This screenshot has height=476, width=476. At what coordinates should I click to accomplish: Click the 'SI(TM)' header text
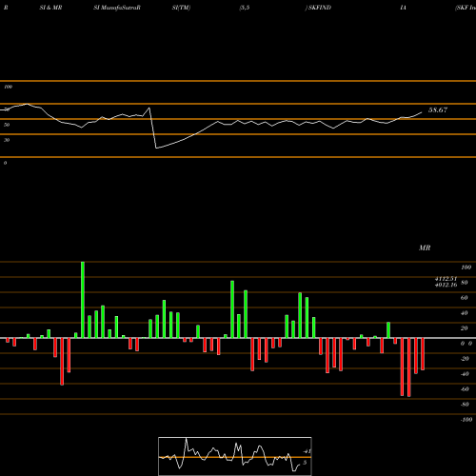click(181, 8)
